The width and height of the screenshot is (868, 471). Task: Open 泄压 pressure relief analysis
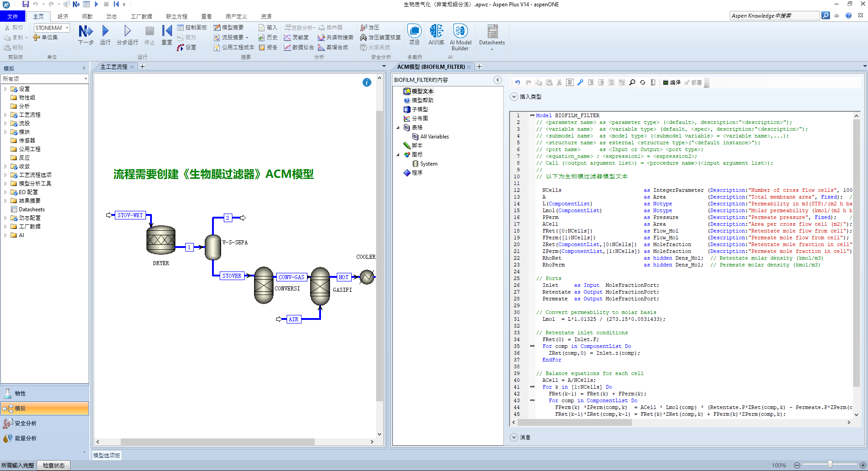point(369,28)
